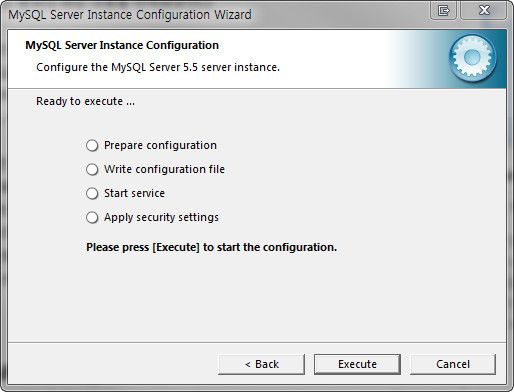The image size is (514, 392).
Task: Click the Ready to execute status text
Action: tap(85, 101)
